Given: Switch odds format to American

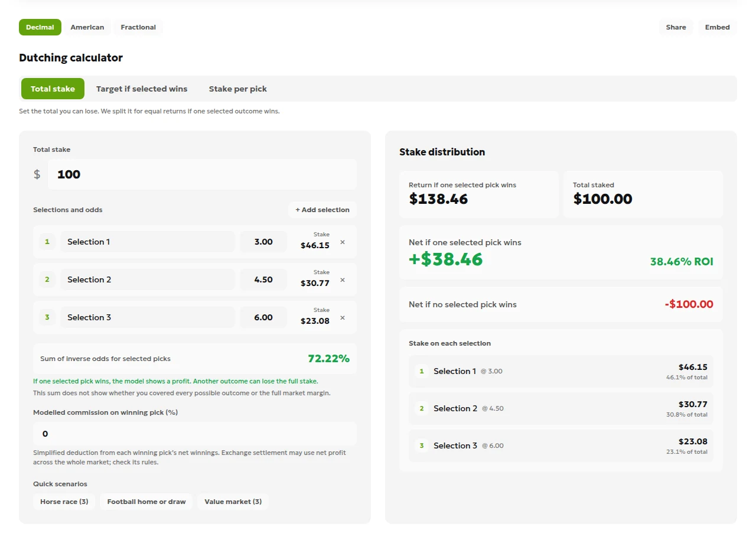Looking at the screenshot, I should [x=87, y=27].
